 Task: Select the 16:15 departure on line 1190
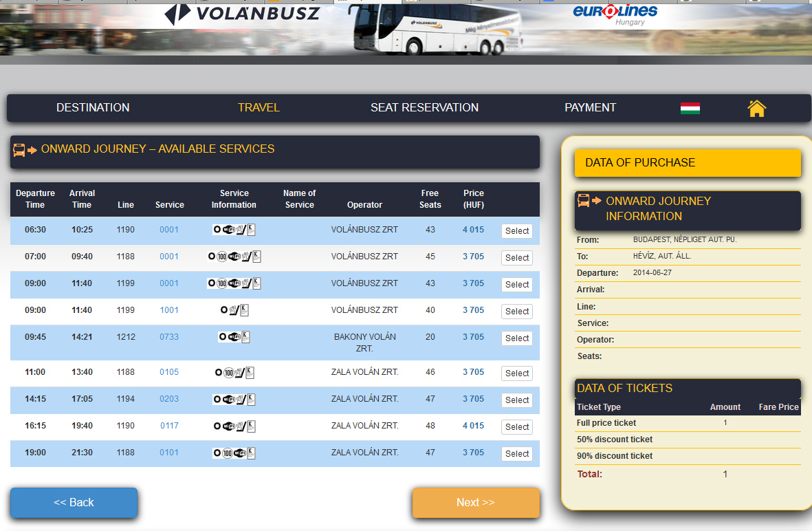click(x=517, y=427)
